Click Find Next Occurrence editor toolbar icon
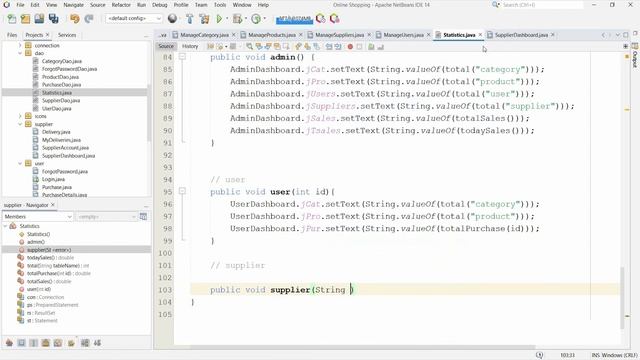 pyautogui.click(x=268, y=47)
